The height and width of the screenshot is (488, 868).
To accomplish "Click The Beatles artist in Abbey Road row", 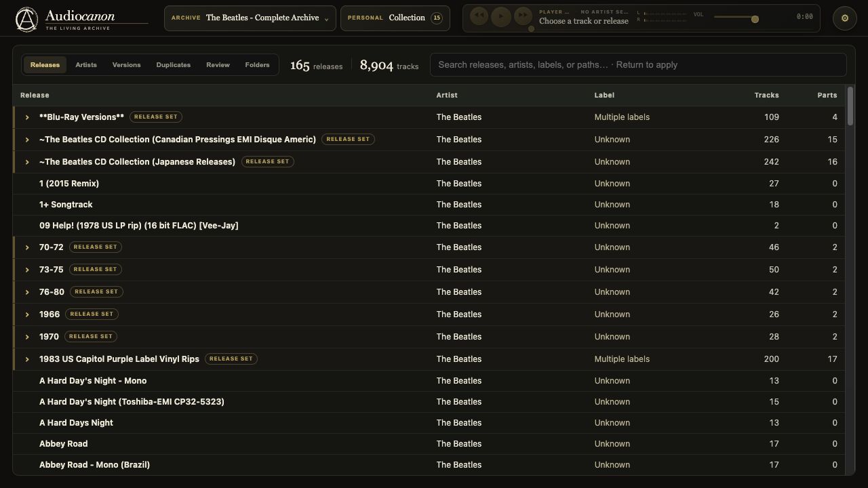I will pos(459,444).
